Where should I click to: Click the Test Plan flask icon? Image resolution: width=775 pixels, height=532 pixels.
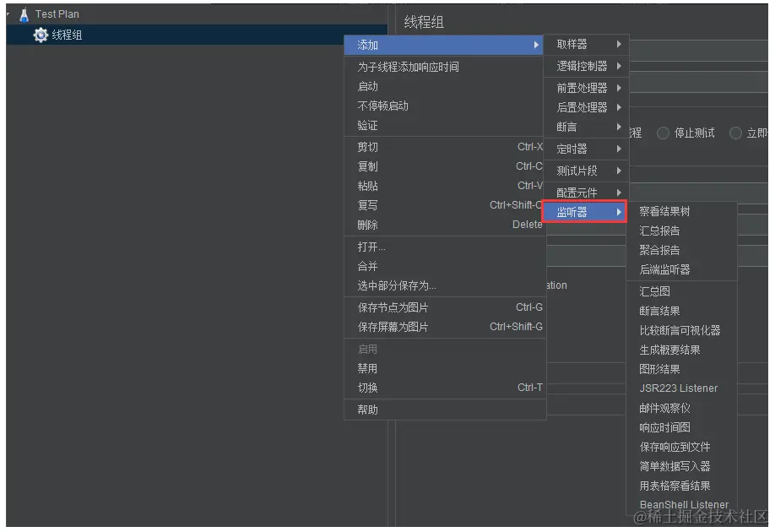tap(24, 14)
